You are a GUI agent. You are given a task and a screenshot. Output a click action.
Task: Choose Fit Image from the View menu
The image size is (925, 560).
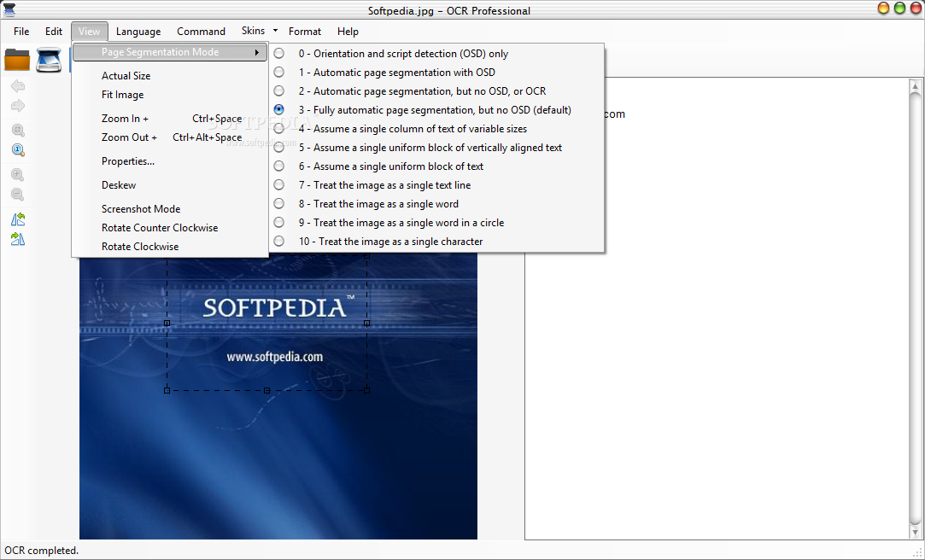tap(170, 94)
